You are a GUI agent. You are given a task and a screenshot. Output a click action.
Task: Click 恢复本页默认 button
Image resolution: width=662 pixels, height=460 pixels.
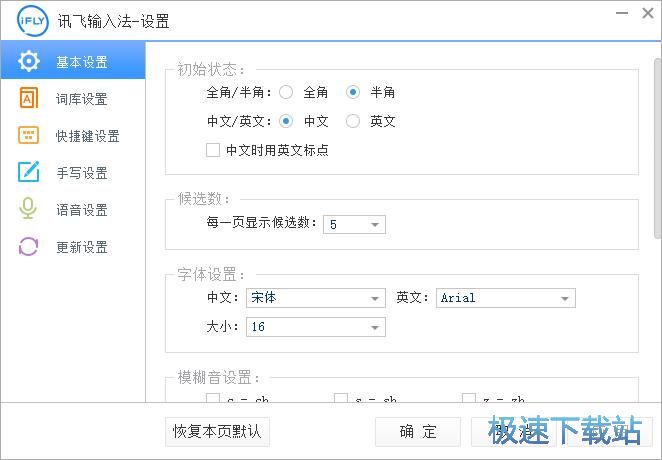(217, 432)
